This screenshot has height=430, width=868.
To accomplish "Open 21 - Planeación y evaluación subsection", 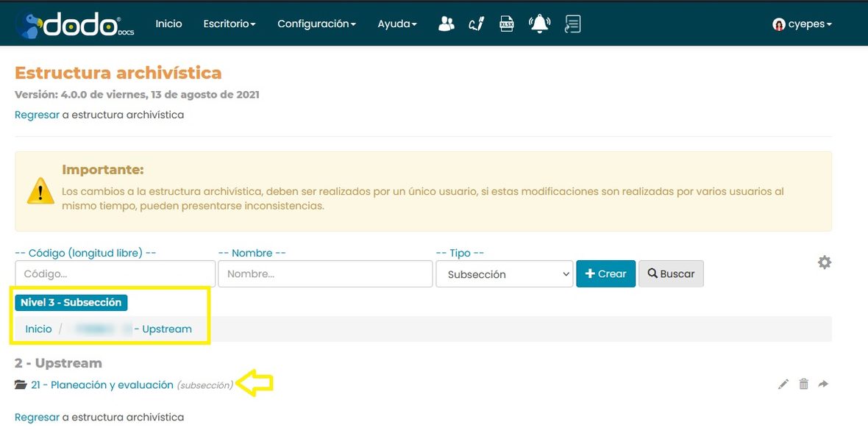I will coord(102,385).
